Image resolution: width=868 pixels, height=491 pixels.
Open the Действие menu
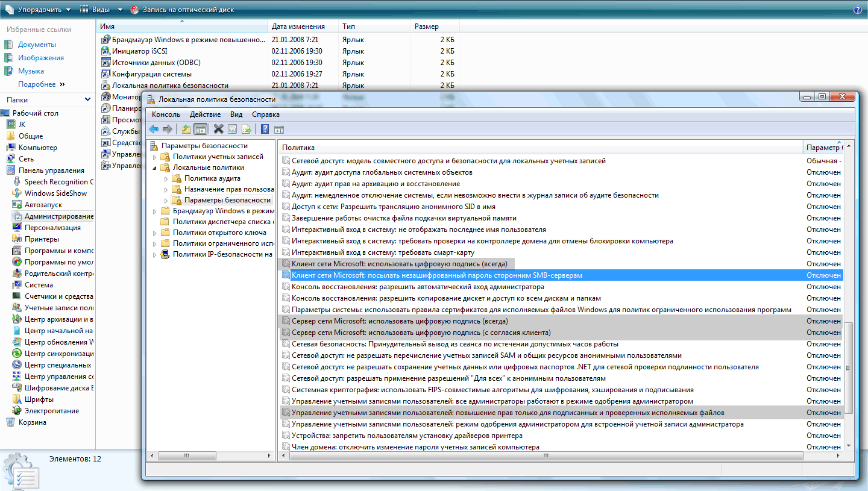pyautogui.click(x=205, y=114)
